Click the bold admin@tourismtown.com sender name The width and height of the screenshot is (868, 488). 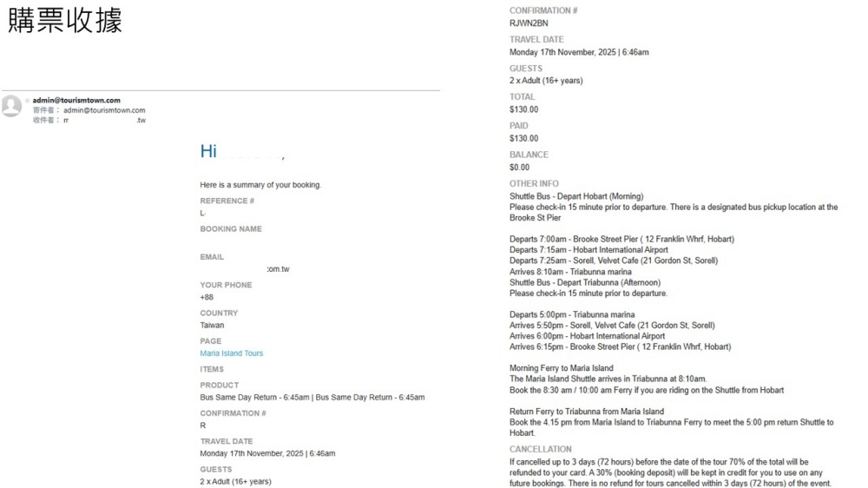(76, 101)
